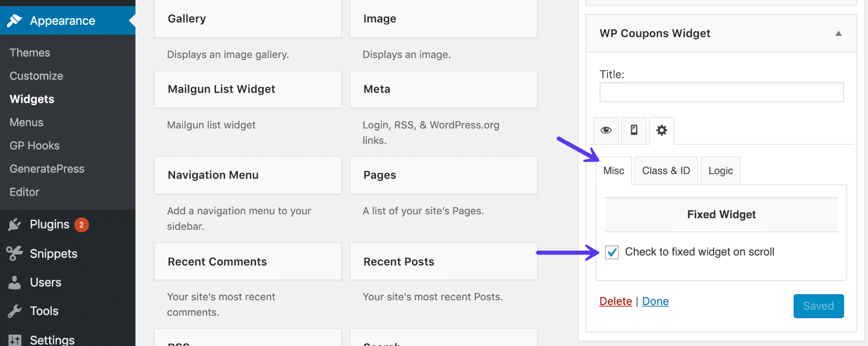Click into the Title input field
This screenshot has height=346, width=868.
[x=721, y=93]
